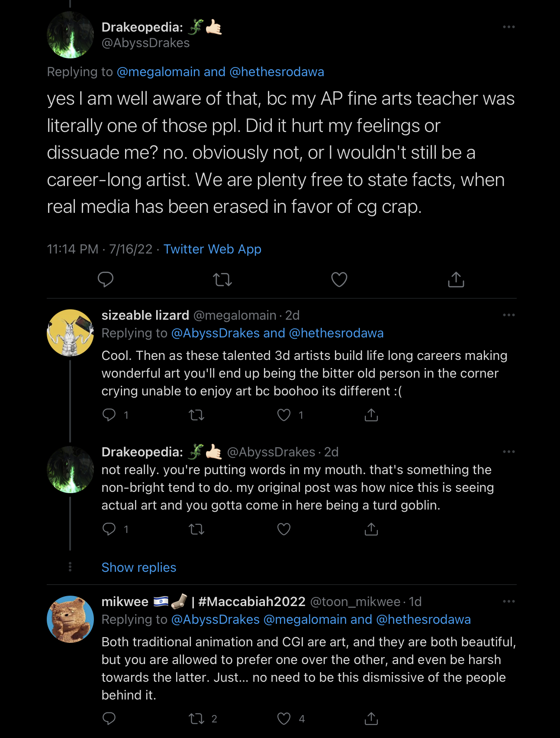
Task: Open mikwee's bear avatar profile
Action: (x=70, y=619)
